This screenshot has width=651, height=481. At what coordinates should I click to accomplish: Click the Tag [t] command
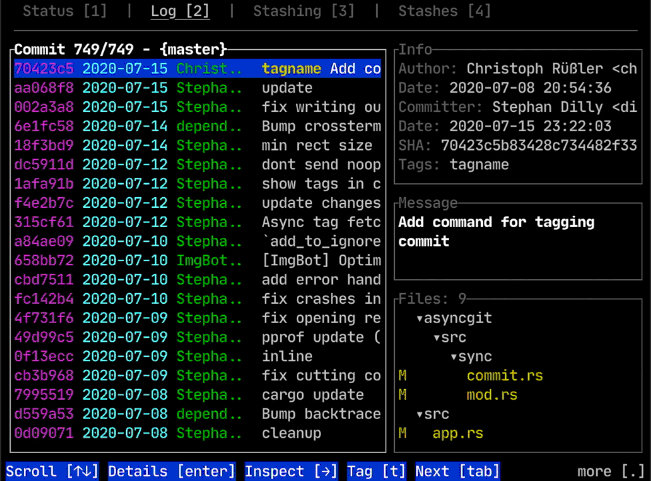coord(376,471)
